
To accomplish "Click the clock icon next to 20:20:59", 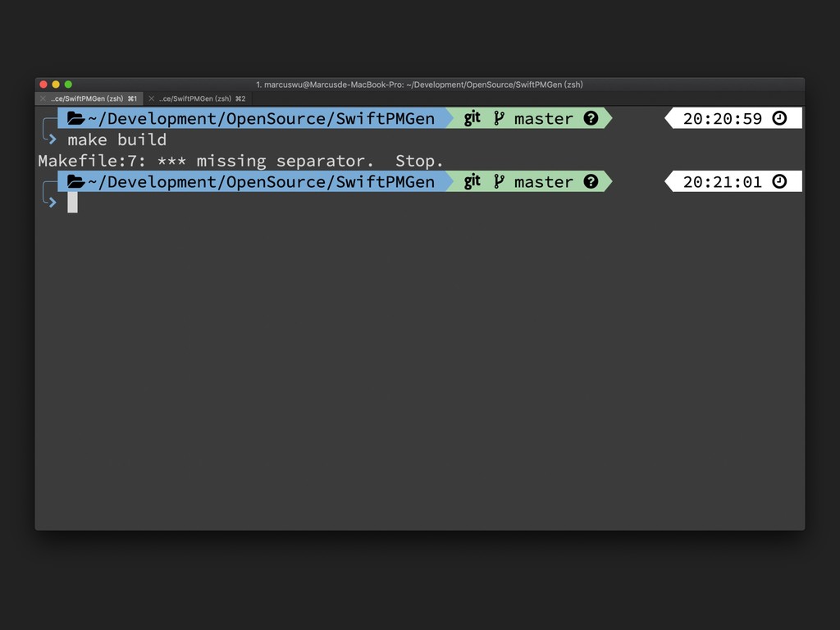I will 779,118.
